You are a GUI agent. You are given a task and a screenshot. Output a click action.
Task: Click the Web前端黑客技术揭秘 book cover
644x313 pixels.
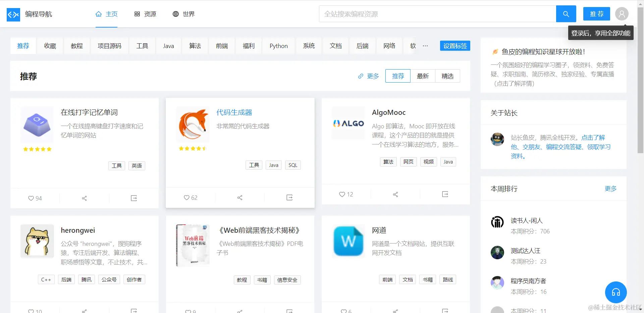point(193,245)
